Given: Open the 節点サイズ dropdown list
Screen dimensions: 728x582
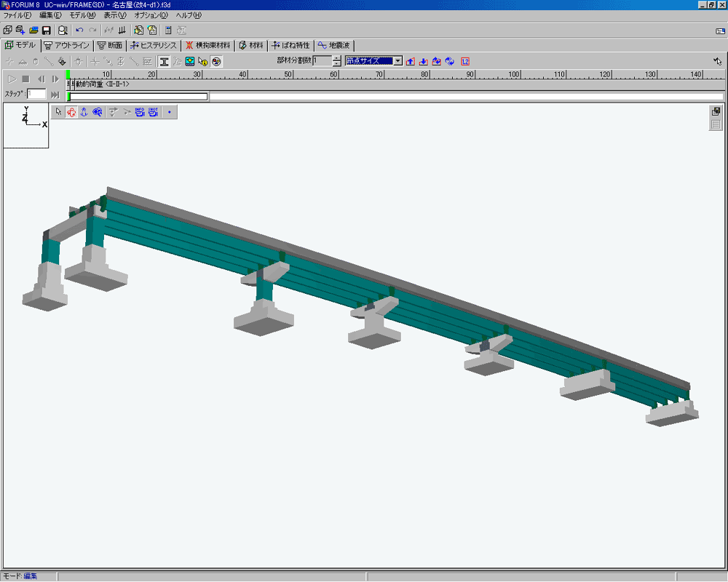Looking at the screenshot, I should click(397, 61).
